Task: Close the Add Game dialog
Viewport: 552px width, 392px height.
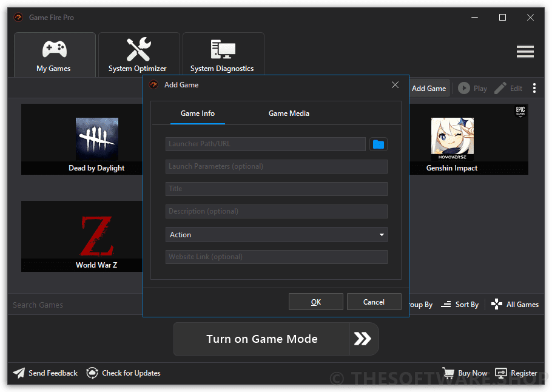Action: (x=395, y=85)
